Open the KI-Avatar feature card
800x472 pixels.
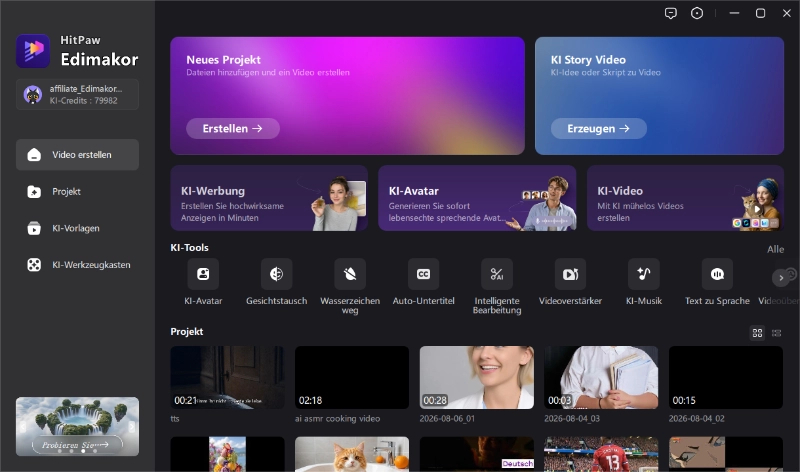click(x=477, y=198)
